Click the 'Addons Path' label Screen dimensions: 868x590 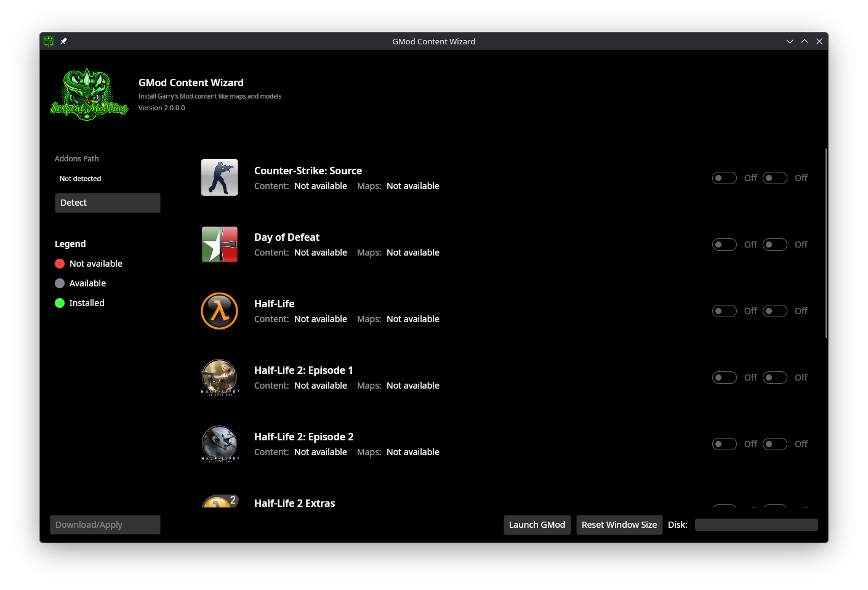click(x=77, y=158)
